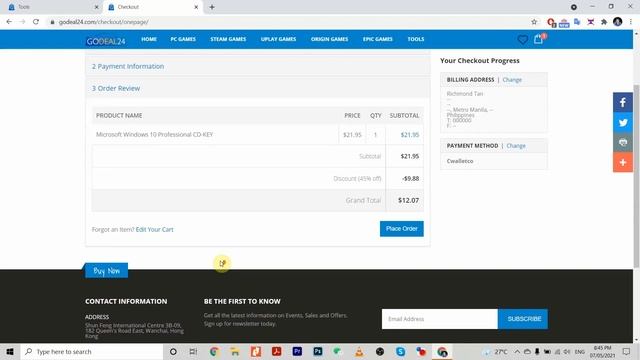Viewport: 640px width, 360px height.
Task: Open the EPIC GAMES menu
Action: [378, 39]
